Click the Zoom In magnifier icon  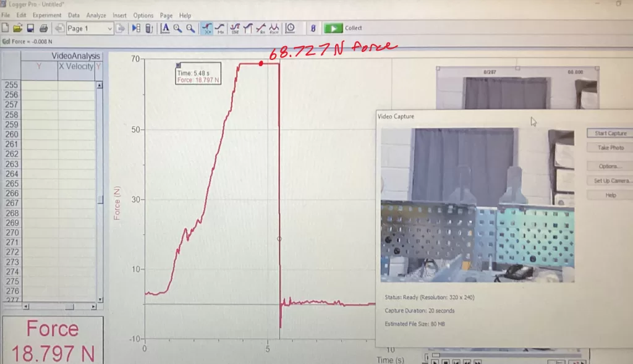tap(177, 28)
